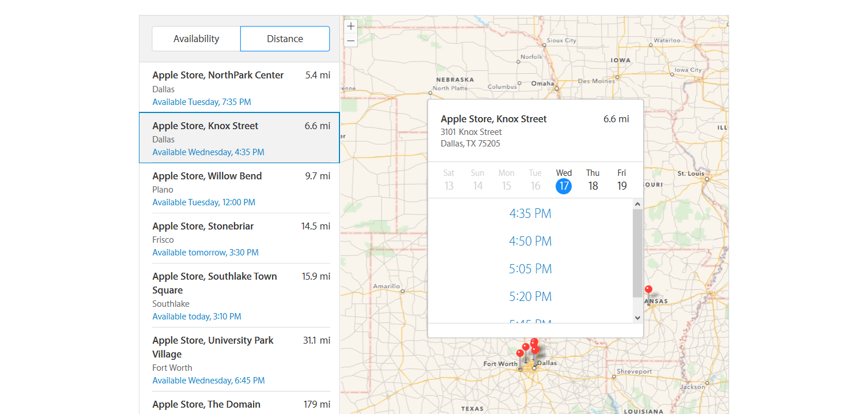Select Apple Store, Stonebriar in list

[x=239, y=238]
